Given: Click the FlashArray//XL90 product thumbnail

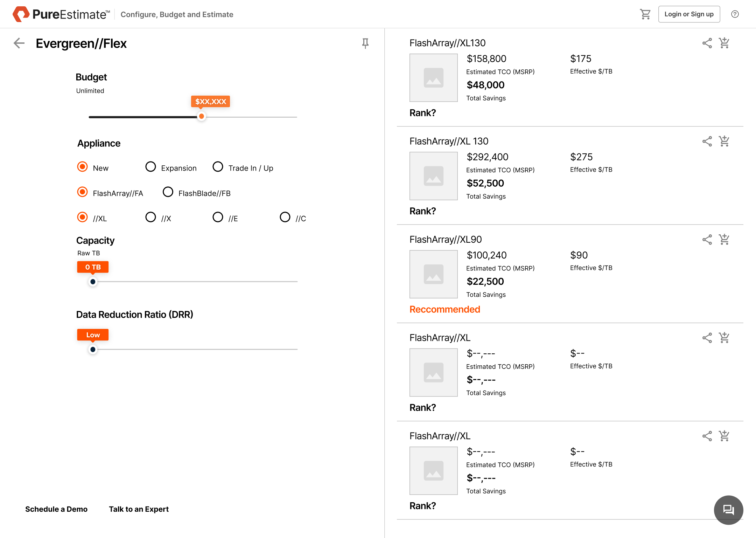Looking at the screenshot, I should [433, 274].
